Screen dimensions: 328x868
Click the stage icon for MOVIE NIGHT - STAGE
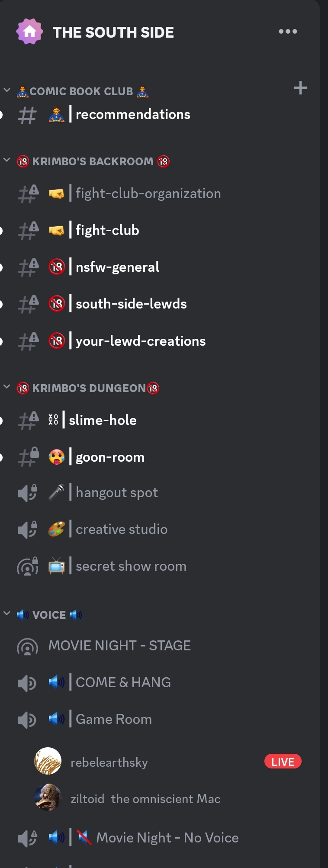(x=27, y=646)
